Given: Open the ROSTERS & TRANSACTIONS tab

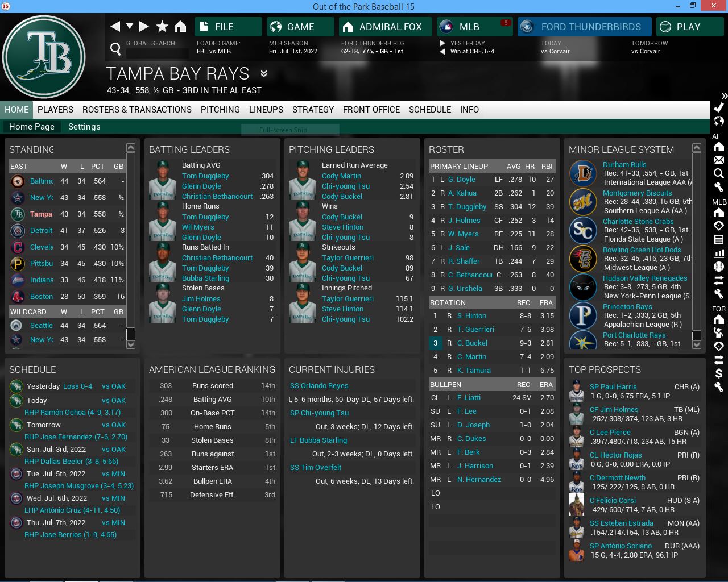Looking at the screenshot, I should (137, 110).
